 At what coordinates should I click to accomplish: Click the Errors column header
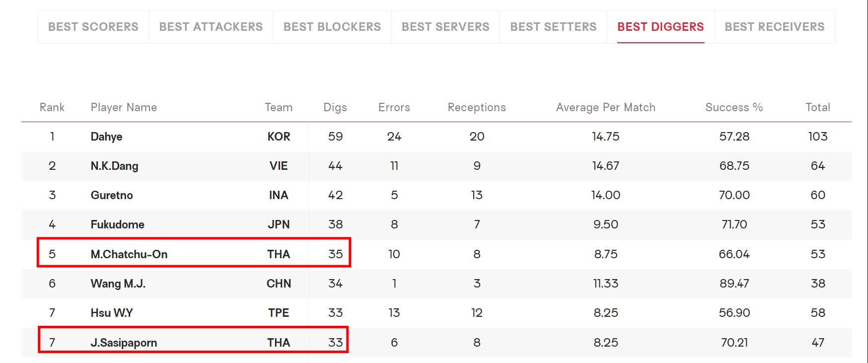pos(394,107)
